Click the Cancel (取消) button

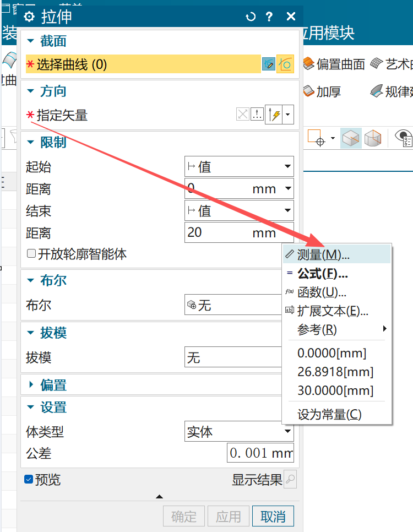273,517
